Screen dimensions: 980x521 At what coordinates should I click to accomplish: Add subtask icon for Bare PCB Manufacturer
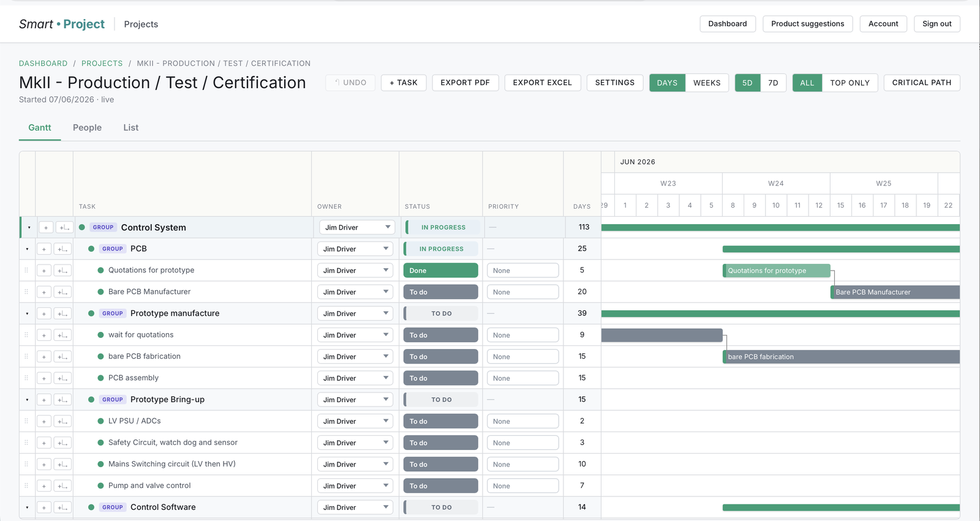pyautogui.click(x=63, y=292)
